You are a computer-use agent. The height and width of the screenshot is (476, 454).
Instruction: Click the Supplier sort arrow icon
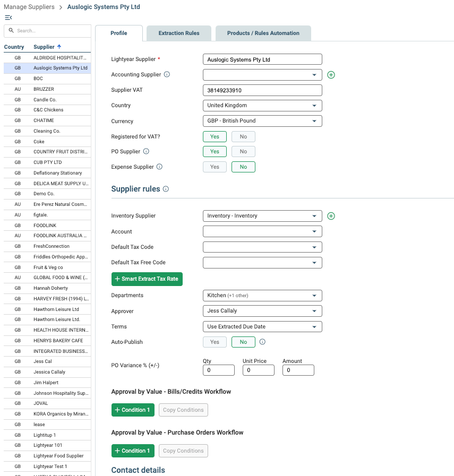click(x=59, y=47)
